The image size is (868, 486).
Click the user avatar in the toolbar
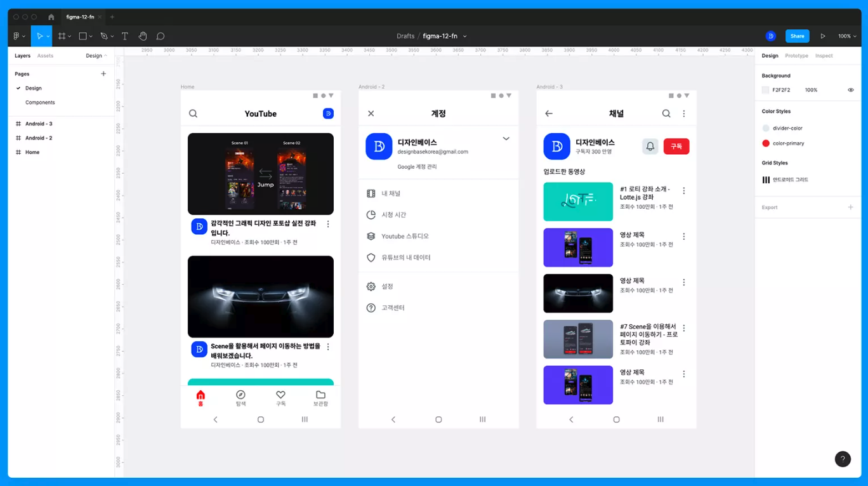pyautogui.click(x=770, y=36)
